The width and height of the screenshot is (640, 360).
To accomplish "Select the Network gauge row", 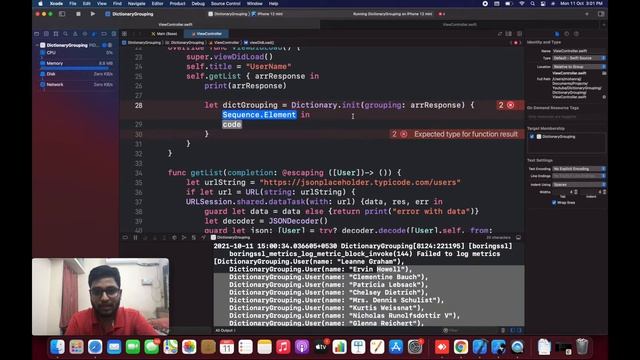I will pyautogui.click(x=76, y=84).
